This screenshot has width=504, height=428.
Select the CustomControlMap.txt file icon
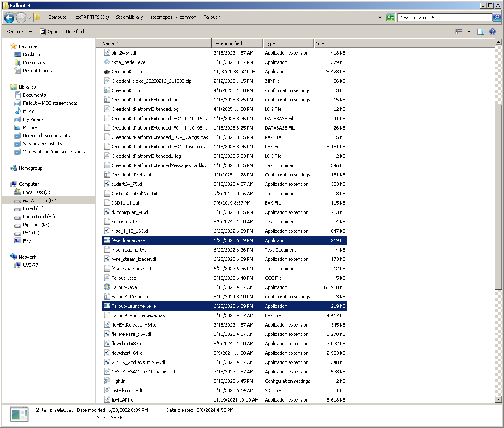click(107, 194)
